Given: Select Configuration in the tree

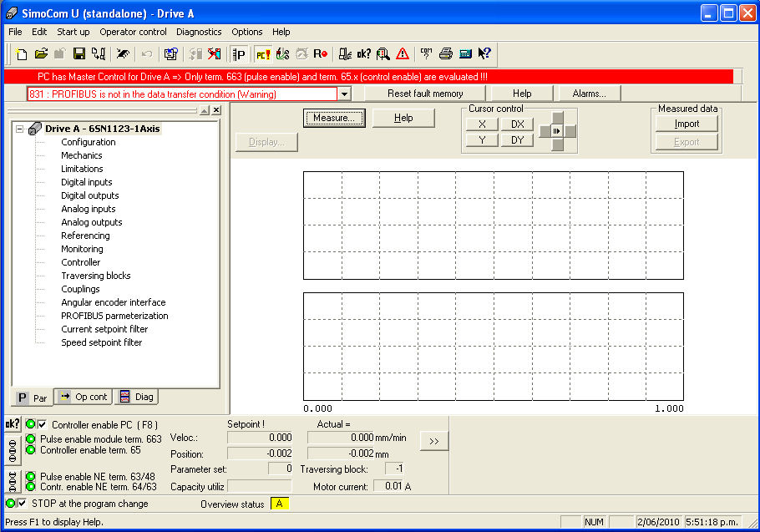Looking at the screenshot, I should [89, 142].
